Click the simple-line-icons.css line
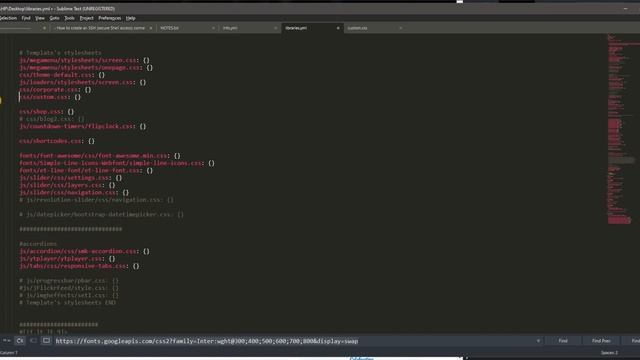The image size is (640, 360). pyautogui.click(x=117, y=163)
